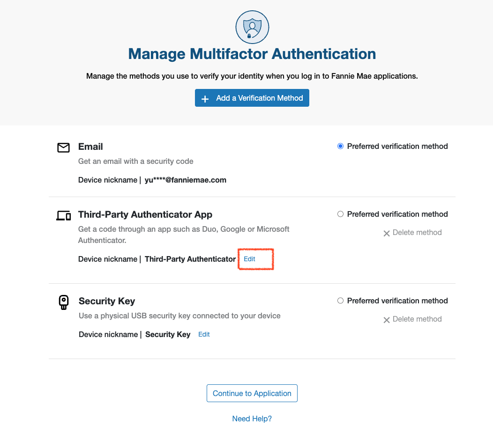Open the Need Help? link
Screen dimensions: 493x448
tap(252, 419)
